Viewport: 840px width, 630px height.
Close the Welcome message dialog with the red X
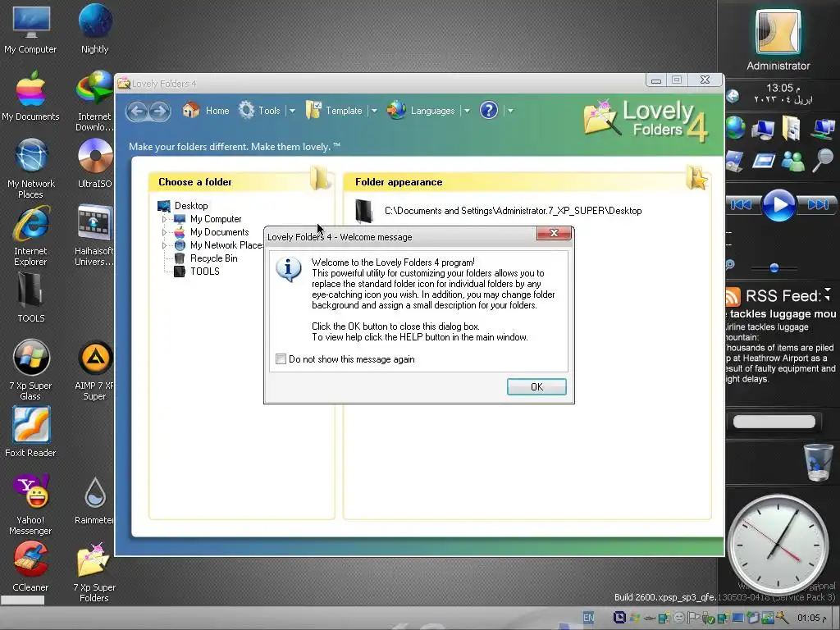(554, 233)
